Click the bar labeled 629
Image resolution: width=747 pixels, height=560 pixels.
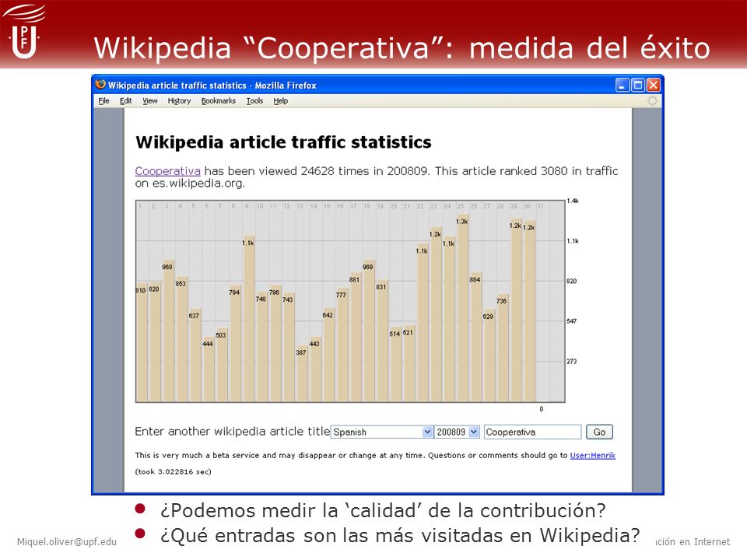[489, 356]
